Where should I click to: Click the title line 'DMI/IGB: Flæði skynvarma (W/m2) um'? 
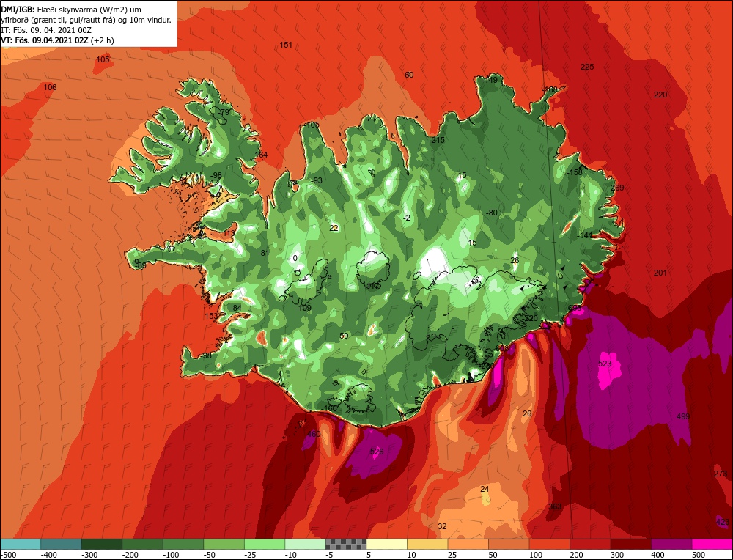coord(71,10)
